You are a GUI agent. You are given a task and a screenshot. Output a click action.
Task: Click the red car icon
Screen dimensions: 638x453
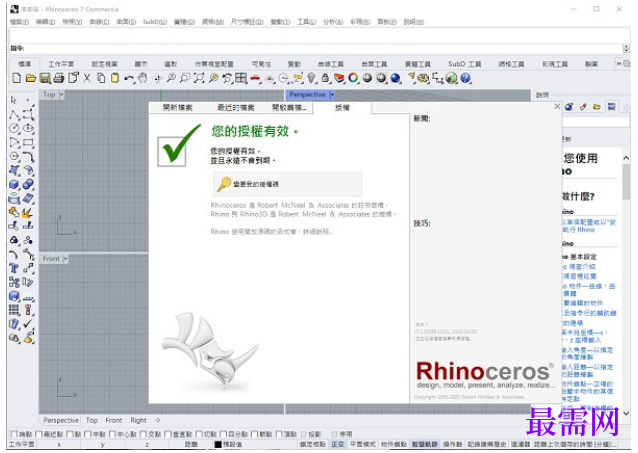[256, 78]
